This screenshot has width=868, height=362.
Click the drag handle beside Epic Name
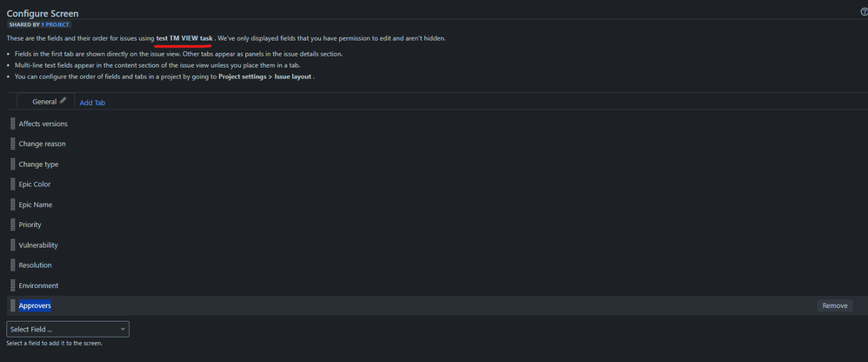13,204
